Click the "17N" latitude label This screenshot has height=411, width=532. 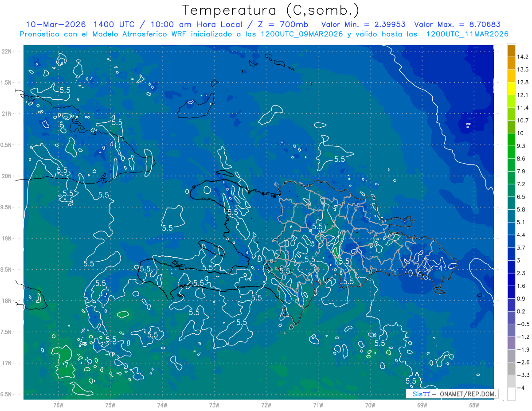(x=8, y=363)
